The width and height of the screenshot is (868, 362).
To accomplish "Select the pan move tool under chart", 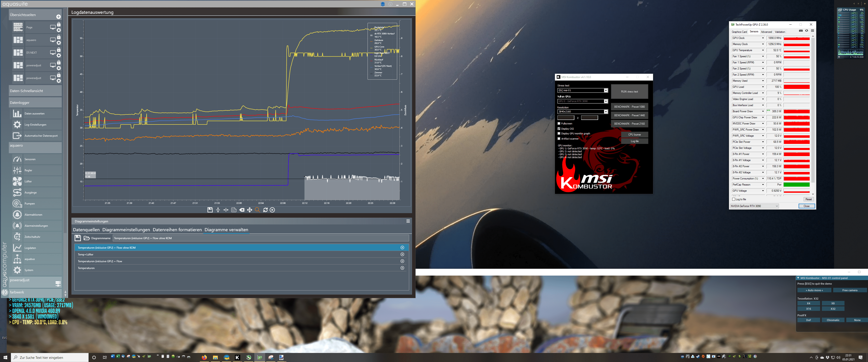I will 250,210.
